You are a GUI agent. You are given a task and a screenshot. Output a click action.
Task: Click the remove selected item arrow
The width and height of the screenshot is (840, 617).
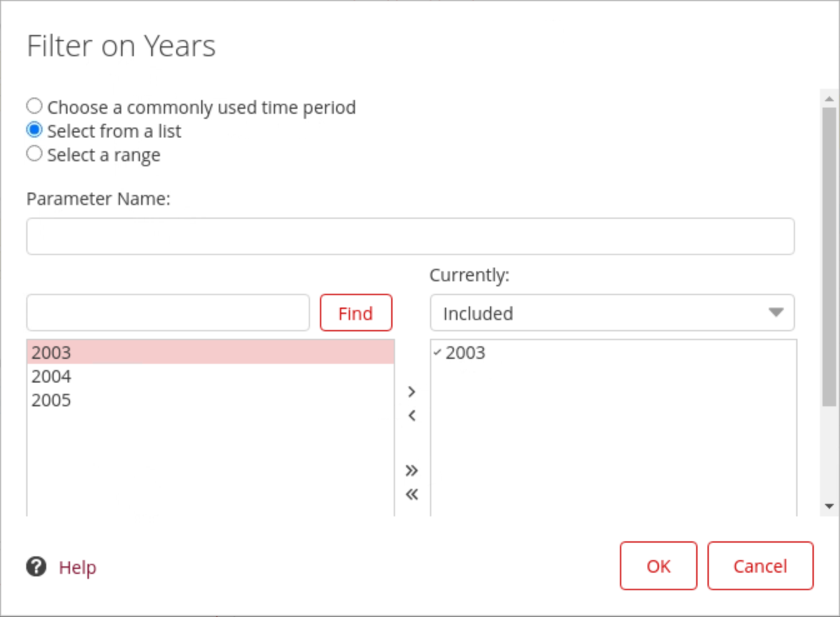click(411, 416)
